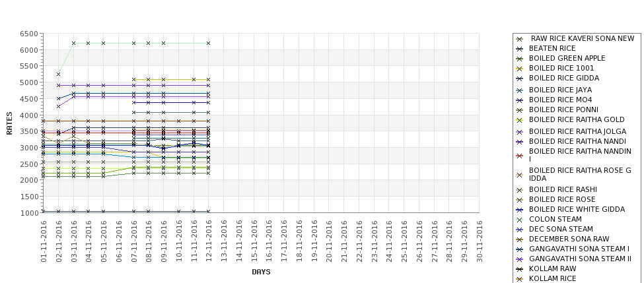Click the 12-11-2016 x-axis date
Viewport: 644px width, 283px height.
click(x=209, y=241)
